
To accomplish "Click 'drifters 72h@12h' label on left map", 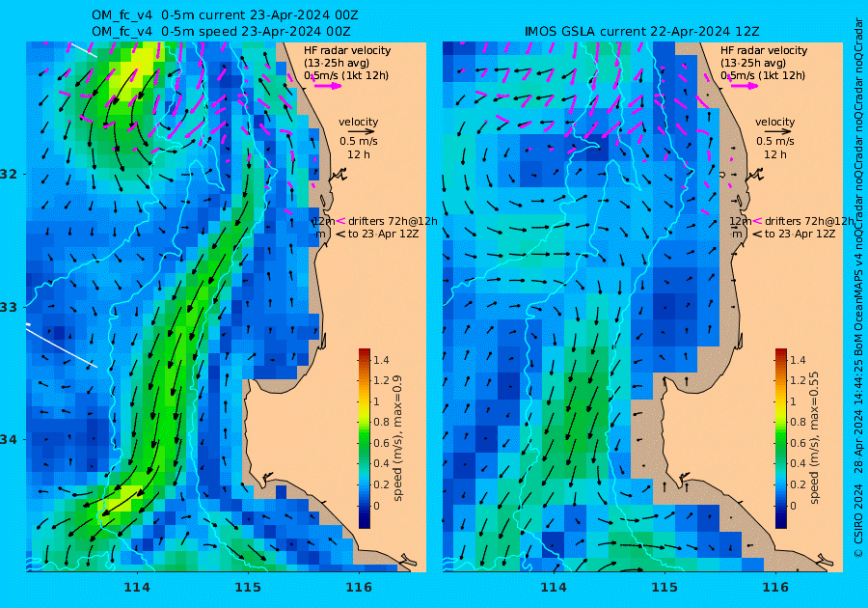I will point(393,221).
